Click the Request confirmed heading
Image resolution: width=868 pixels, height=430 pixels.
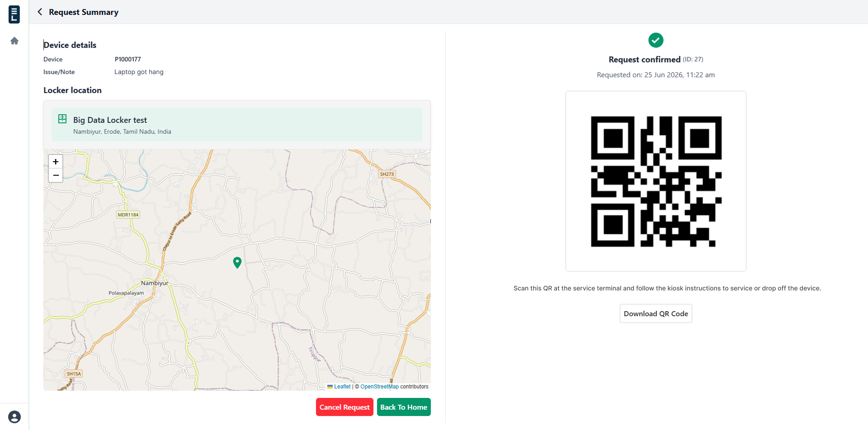coord(645,60)
